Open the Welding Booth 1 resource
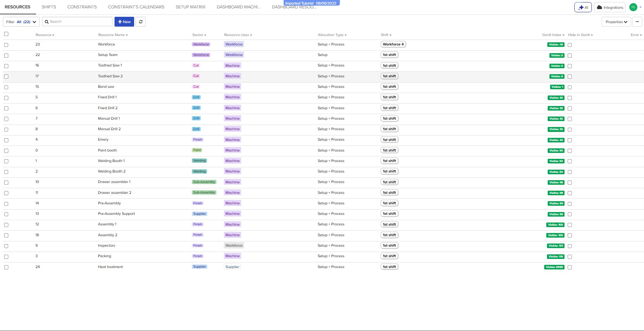Screen dimensions: 644x331 pos(111,161)
